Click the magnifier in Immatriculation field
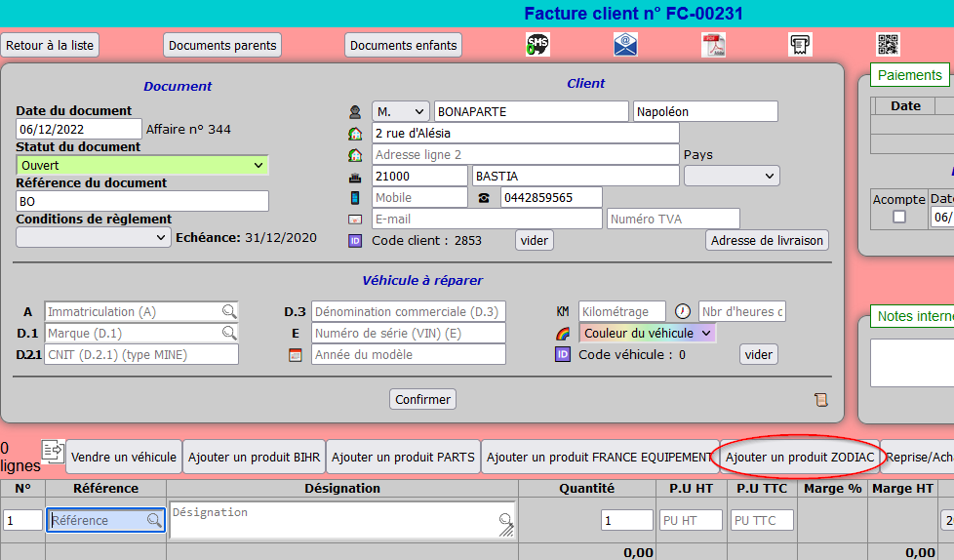 pos(228,312)
